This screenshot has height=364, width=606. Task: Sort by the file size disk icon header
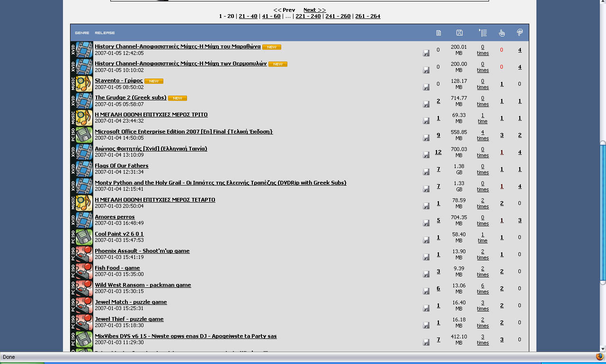459,33
